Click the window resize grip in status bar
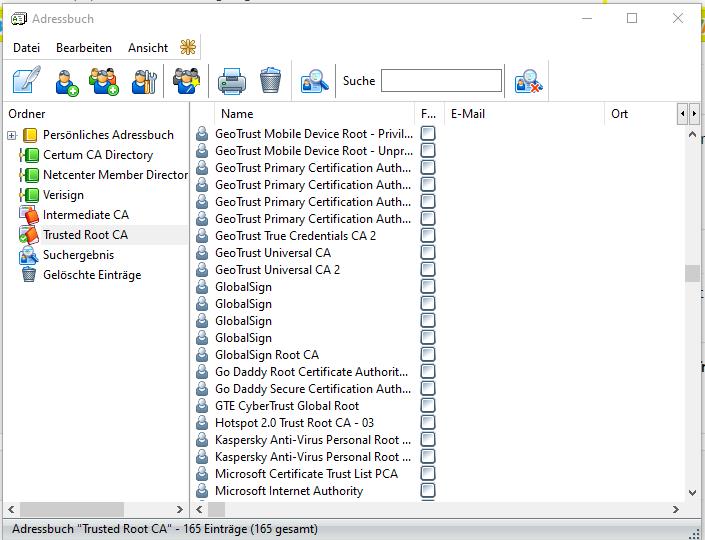 (694, 533)
